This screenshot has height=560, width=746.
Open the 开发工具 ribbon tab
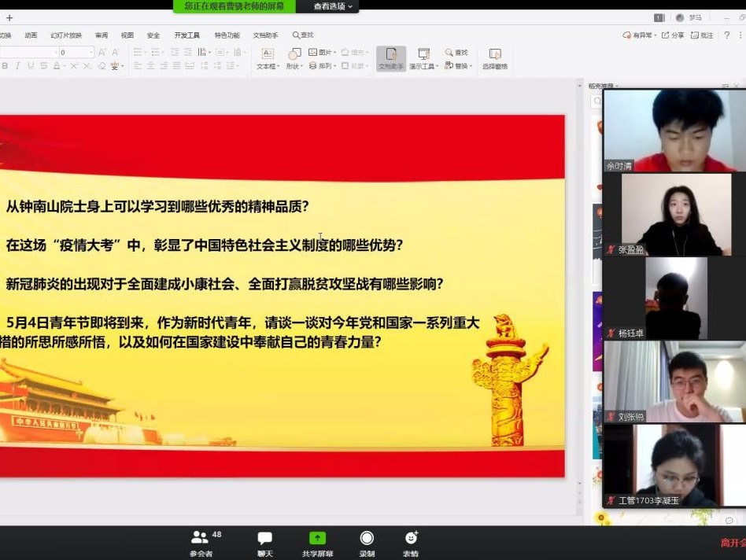click(x=187, y=35)
